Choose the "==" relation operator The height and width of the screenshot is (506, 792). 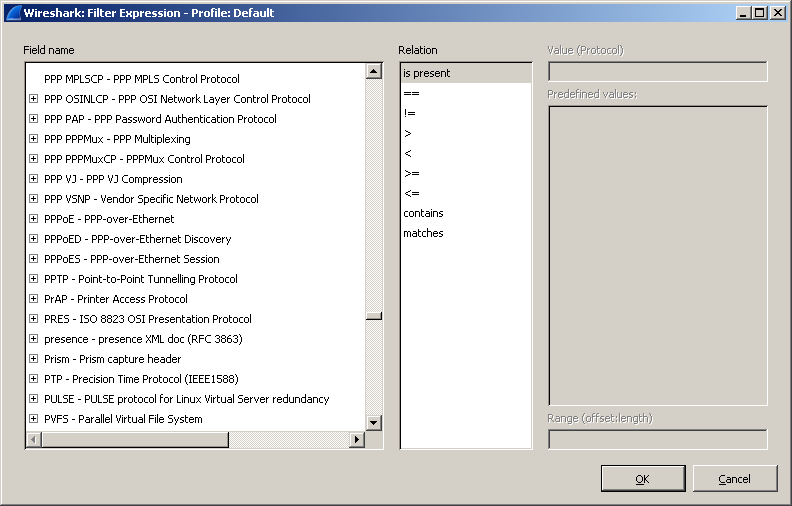coord(411,93)
